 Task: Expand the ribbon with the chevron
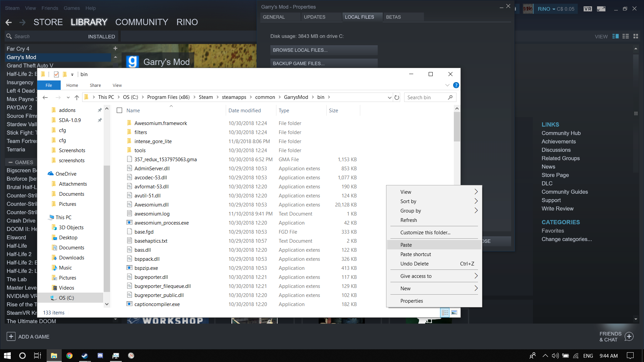(x=447, y=85)
